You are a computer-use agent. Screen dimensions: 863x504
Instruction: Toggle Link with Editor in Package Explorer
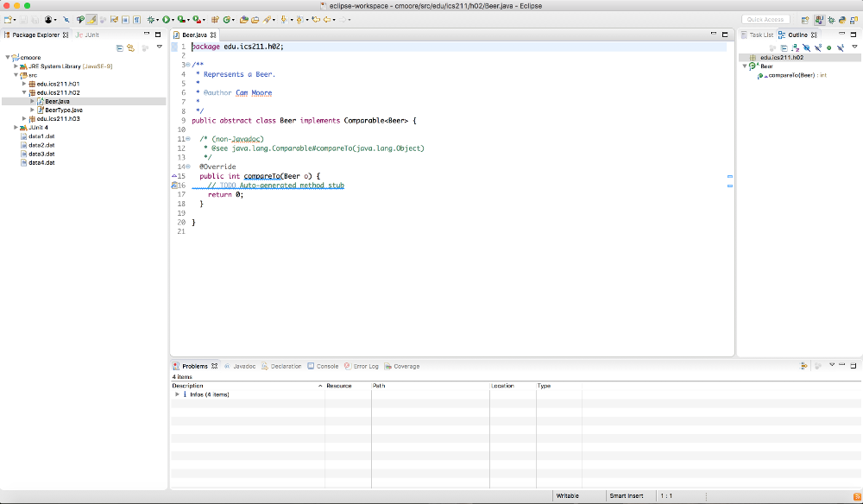[x=130, y=47]
